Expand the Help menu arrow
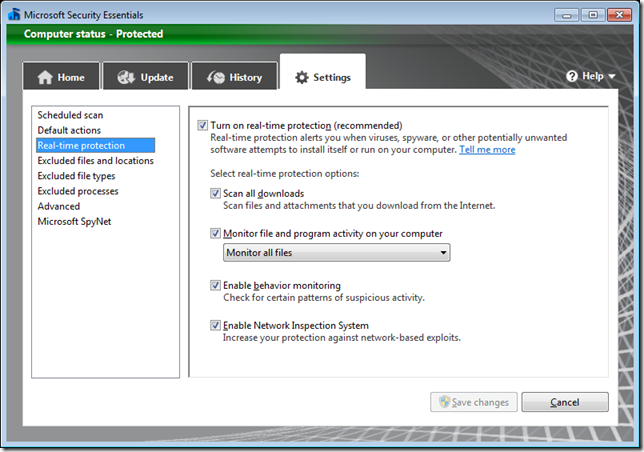The image size is (644, 452). coord(611,77)
